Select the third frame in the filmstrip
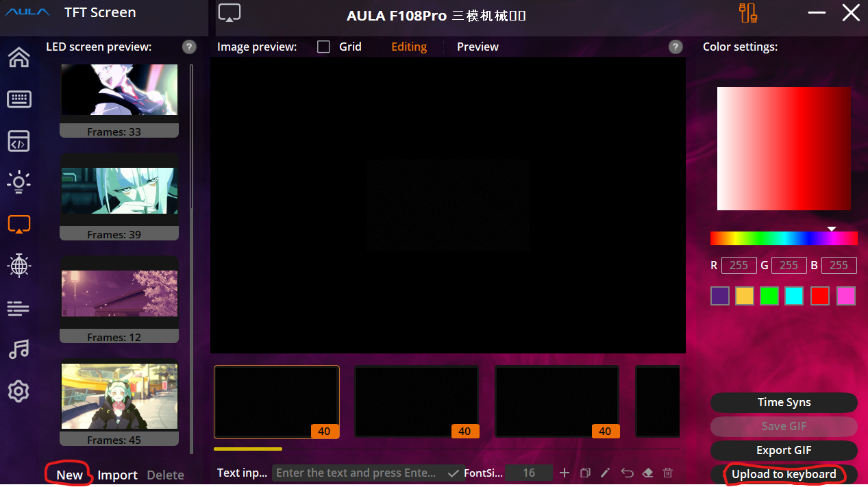The width and height of the screenshot is (868, 487). coord(557,401)
